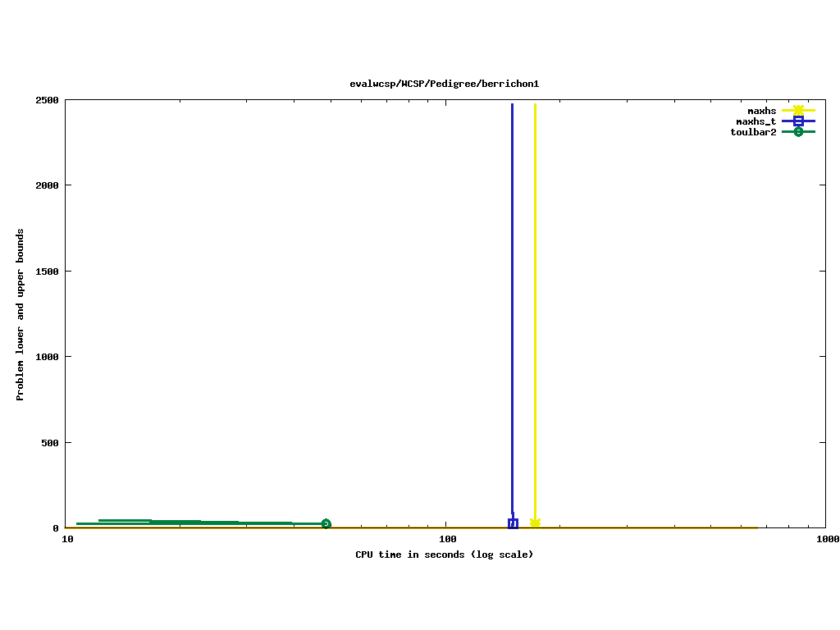840x630 pixels.
Task: Click the 2500 y-axis tick label
Action: pos(47,100)
